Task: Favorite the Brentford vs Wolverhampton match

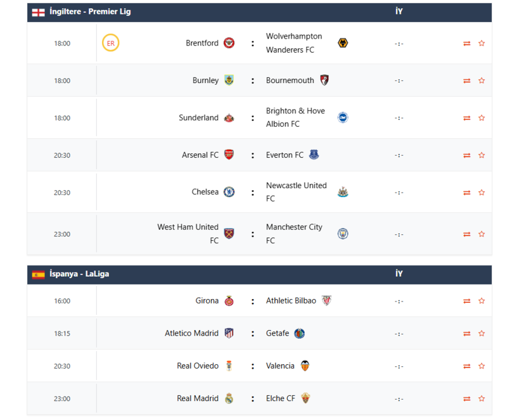Action: (482, 43)
